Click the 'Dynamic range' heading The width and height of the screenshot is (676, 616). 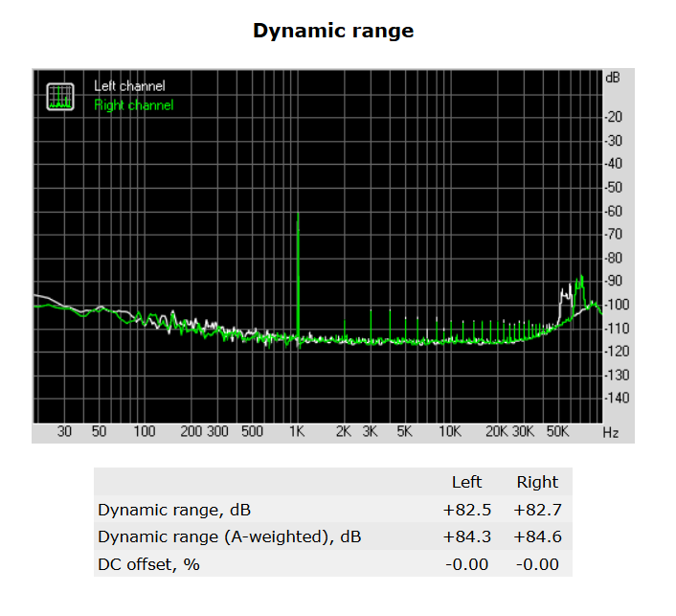tap(333, 31)
